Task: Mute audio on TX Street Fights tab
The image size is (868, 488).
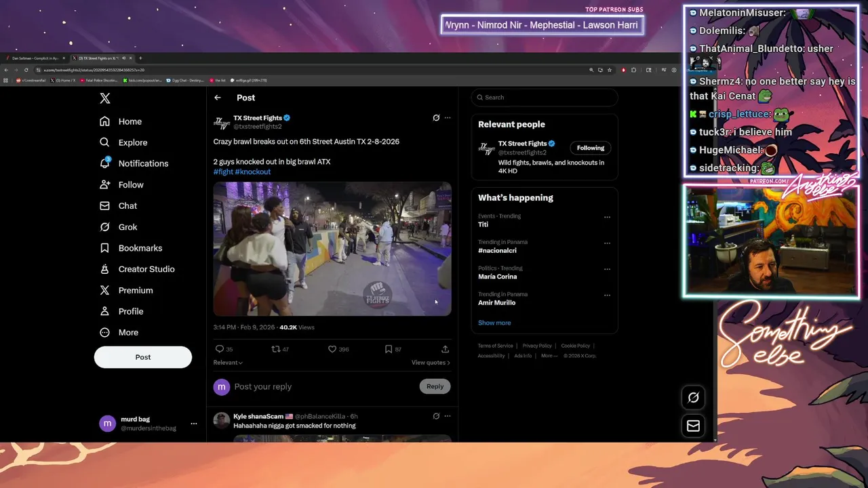Action: 124,58
